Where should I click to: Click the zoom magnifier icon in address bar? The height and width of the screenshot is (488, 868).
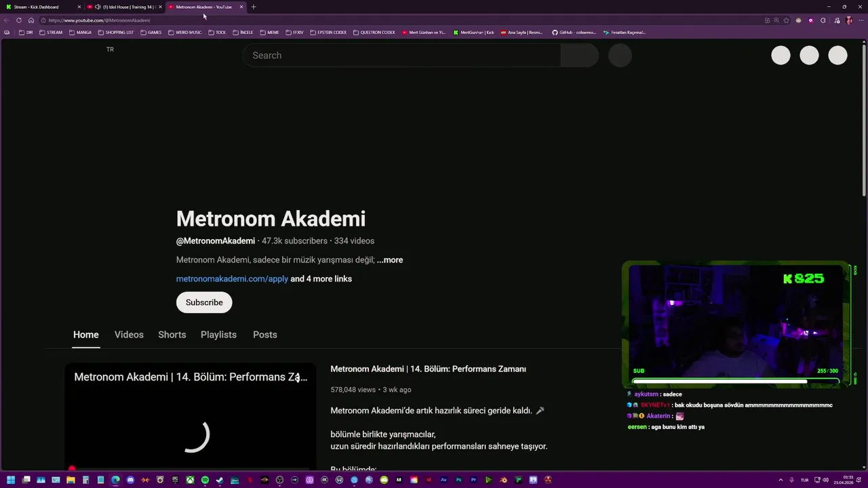pos(776,20)
